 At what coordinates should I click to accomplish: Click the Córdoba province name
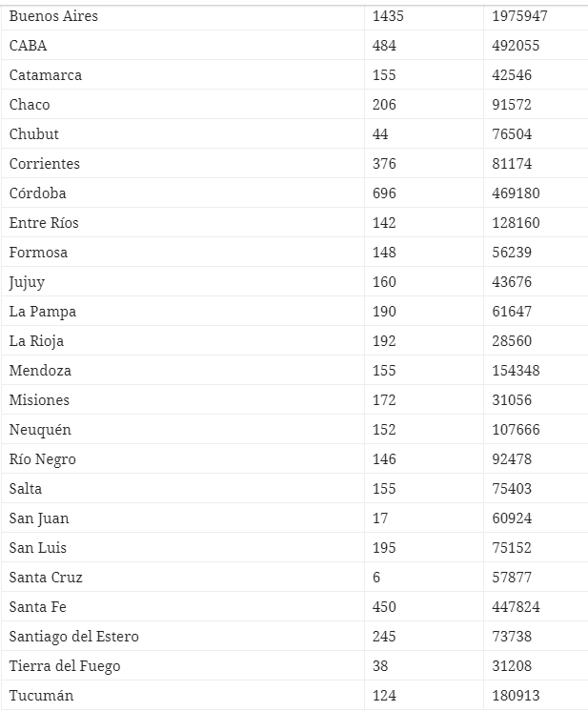point(38,193)
